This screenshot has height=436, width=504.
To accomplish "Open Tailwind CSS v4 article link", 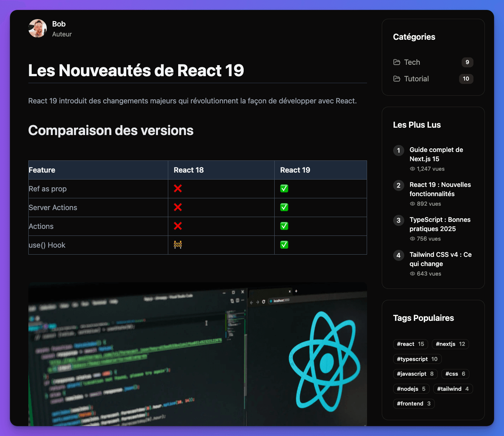I will tap(440, 259).
